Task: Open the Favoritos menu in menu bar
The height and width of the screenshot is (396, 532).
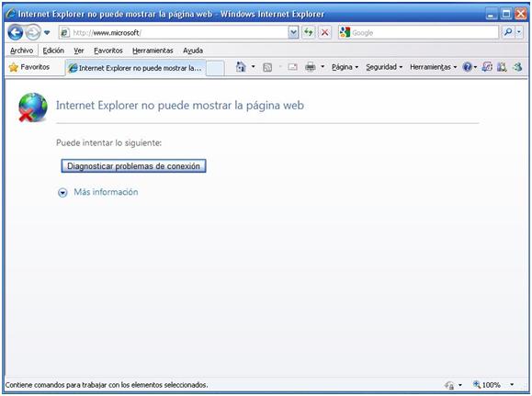Action: pos(108,51)
